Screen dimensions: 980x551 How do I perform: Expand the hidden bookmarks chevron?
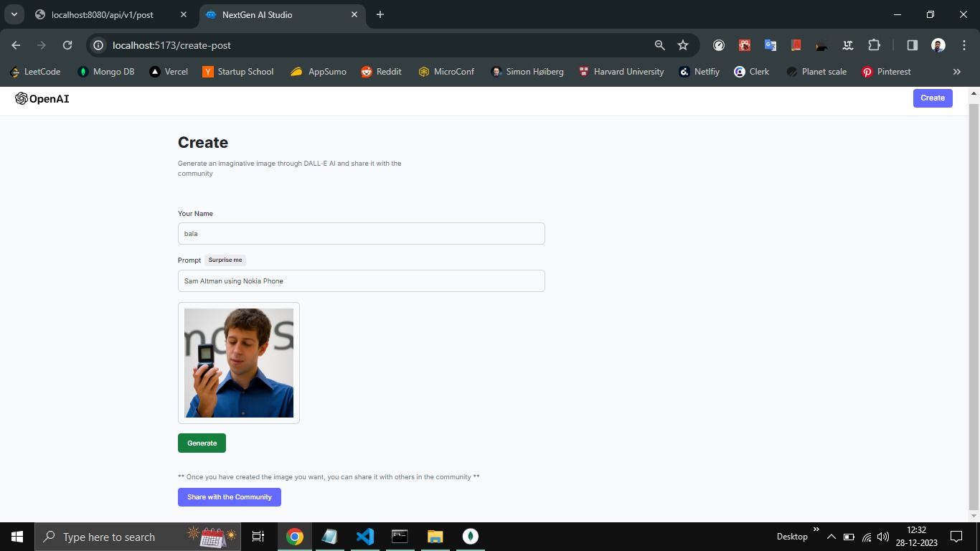pos(956,72)
